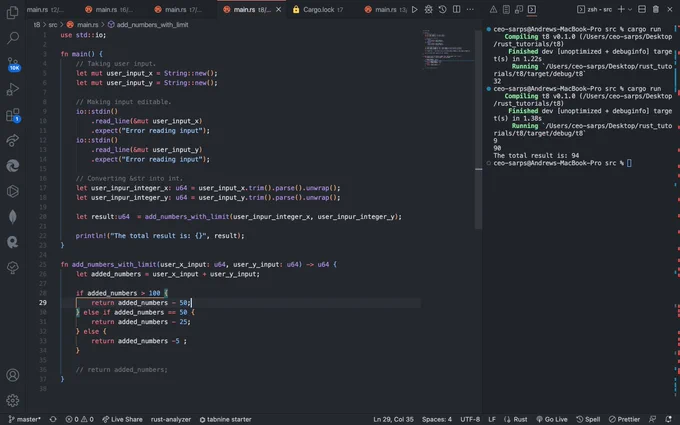Click rust-analyzer status item
Image resolution: width=680 pixels, height=425 pixels.
point(170,419)
